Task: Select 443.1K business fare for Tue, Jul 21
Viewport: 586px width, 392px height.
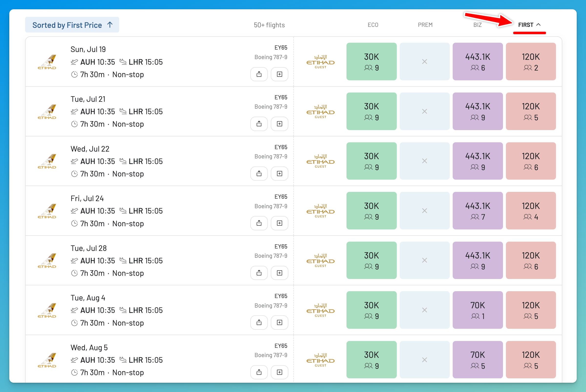Action: tap(477, 111)
